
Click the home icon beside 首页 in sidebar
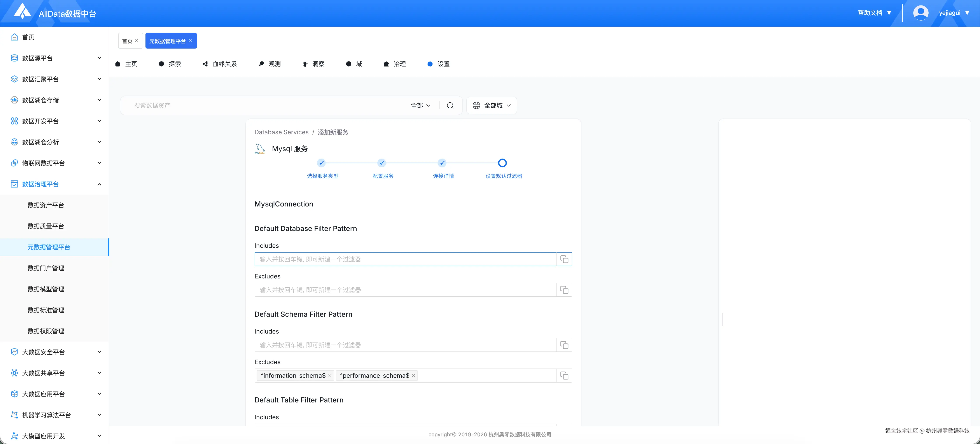point(14,37)
